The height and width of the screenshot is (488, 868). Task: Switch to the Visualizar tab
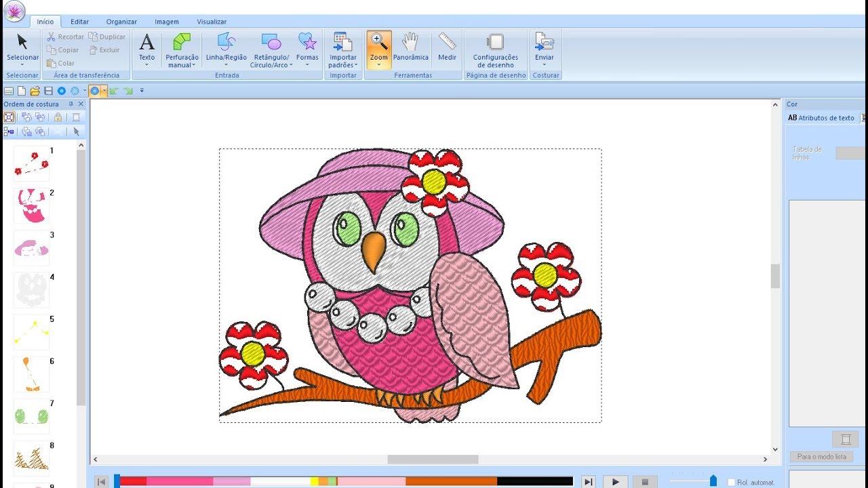click(x=212, y=22)
